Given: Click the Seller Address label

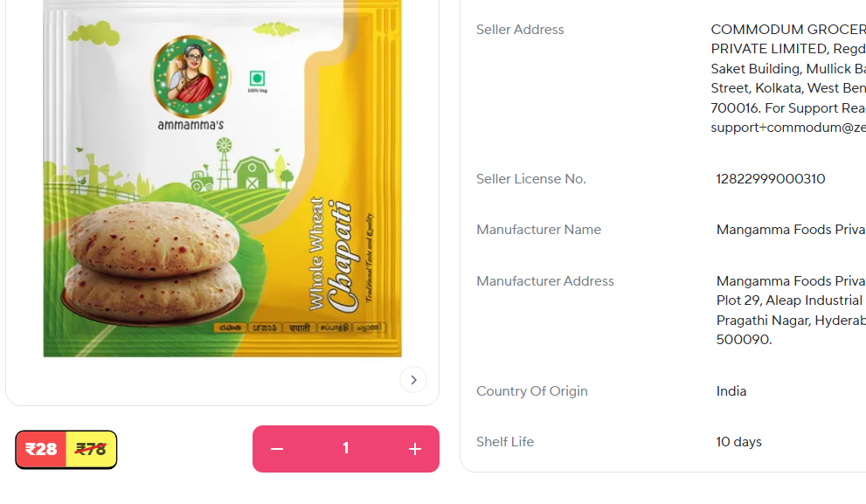Looking at the screenshot, I should [x=520, y=29].
